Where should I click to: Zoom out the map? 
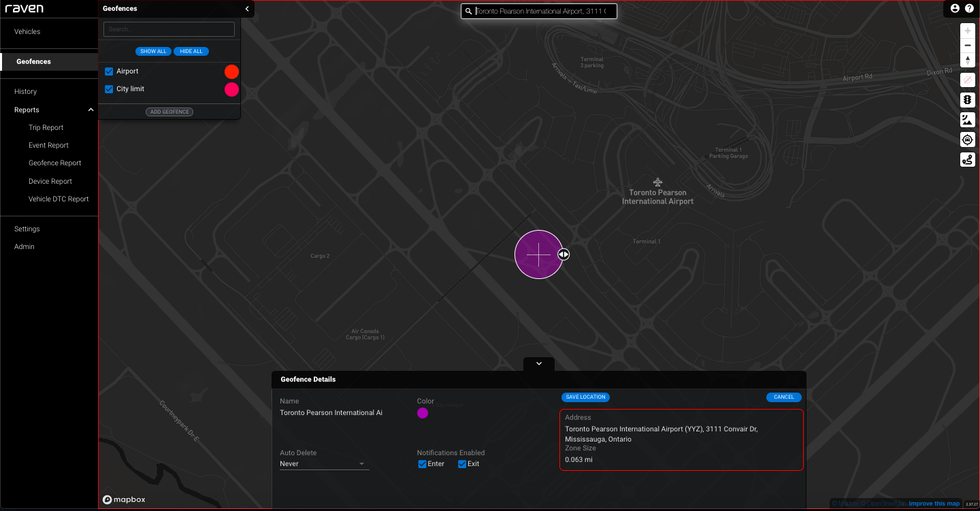968,46
